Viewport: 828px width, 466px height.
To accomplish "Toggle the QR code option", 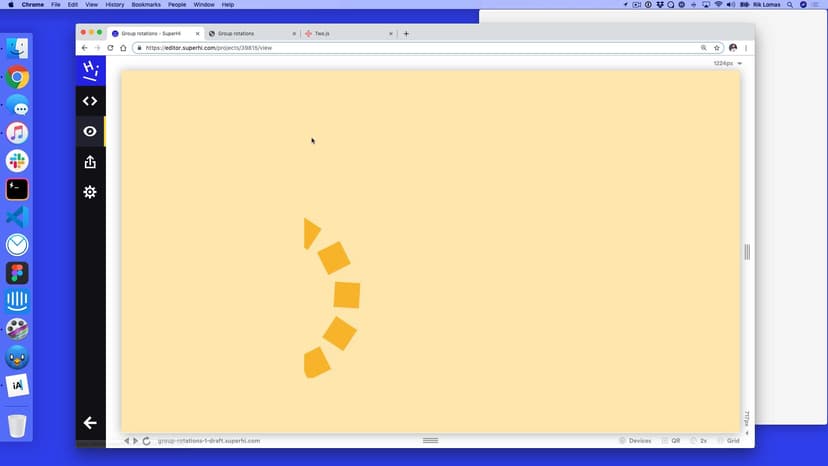I will point(671,441).
